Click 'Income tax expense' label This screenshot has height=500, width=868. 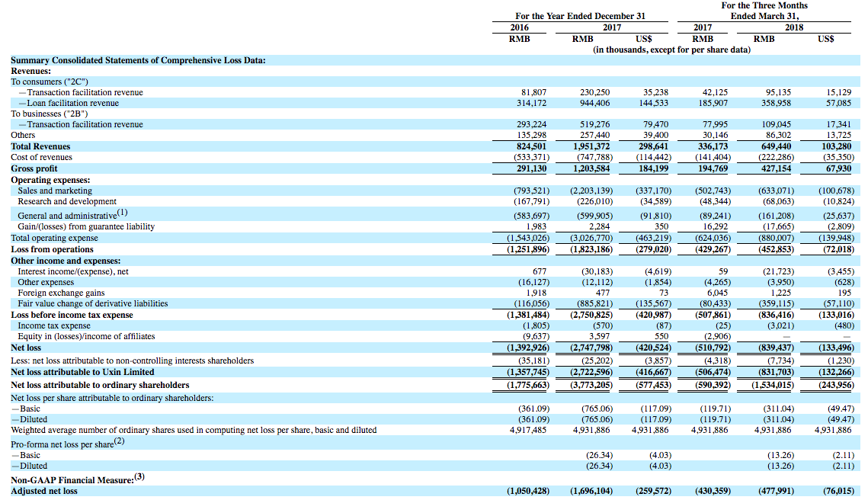coord(53,325)
